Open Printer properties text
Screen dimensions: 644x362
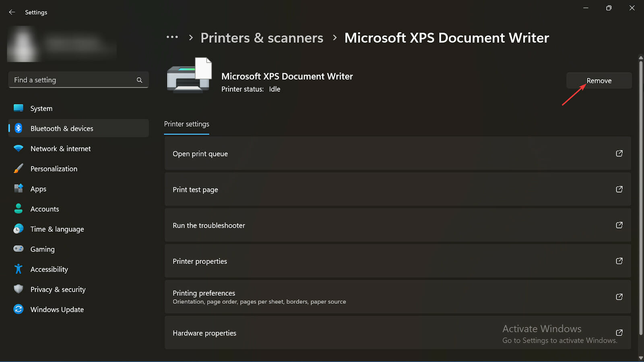click(200, 261)
